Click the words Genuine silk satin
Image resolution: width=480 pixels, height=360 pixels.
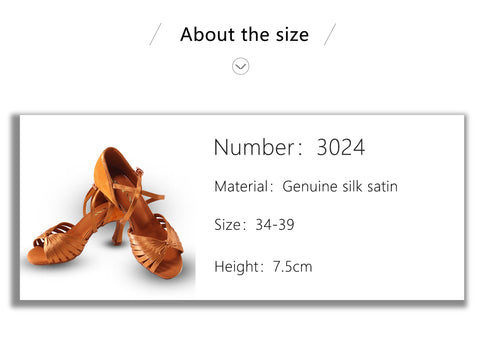[x=340, y=186]
